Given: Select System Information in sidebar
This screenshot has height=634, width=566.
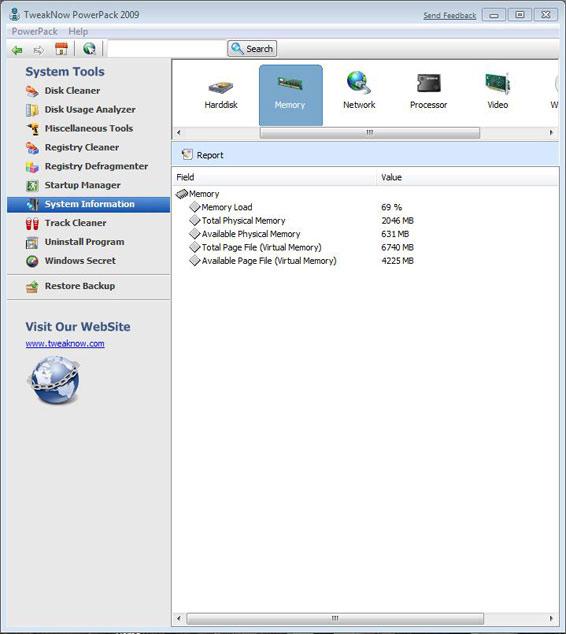Looking at the screenshot, I should [x=89, y=205].
